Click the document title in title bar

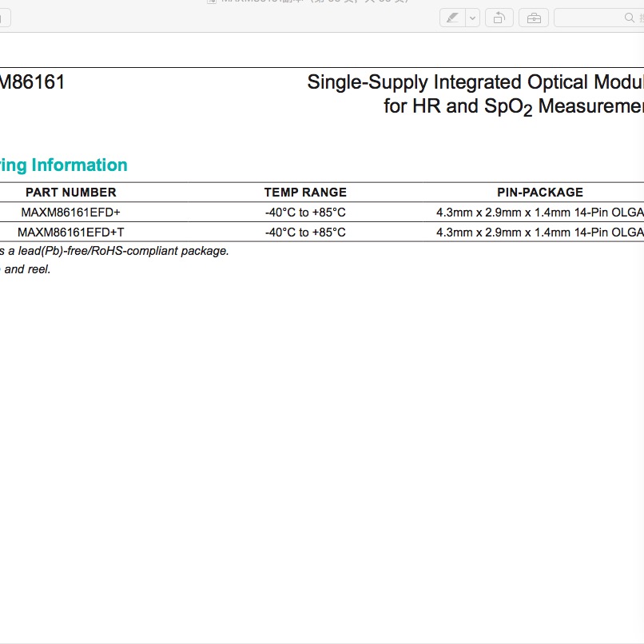tap(312, 2)
